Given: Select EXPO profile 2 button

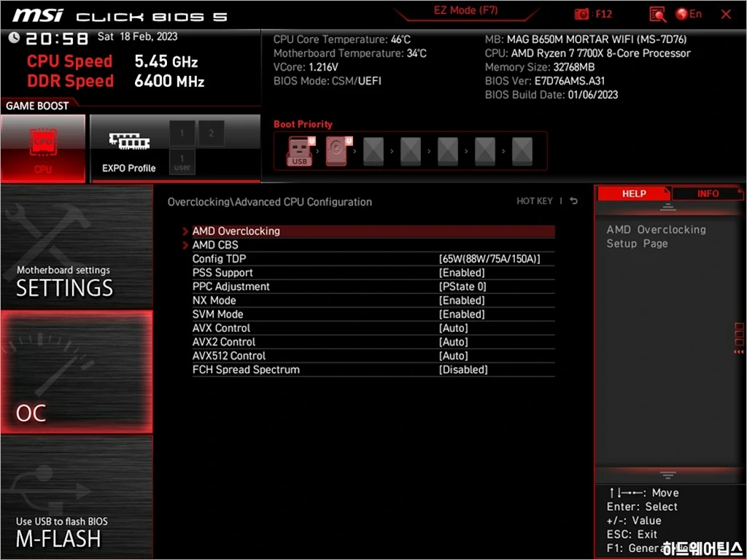Looking at the screenshot, I should pyautogui.click(x=212, y=133).
